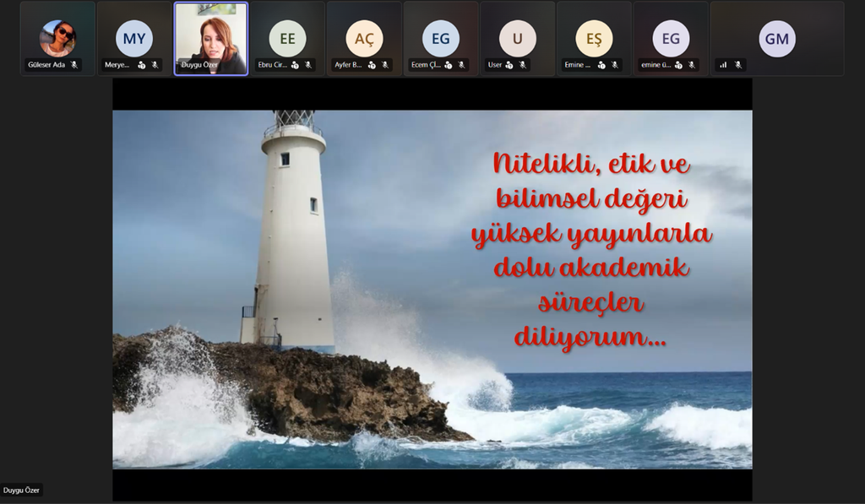The width and height of the screenshot is (865, 504).
Task: Click Güleser Ada's profile photo
Action: (x=57, y=38)
